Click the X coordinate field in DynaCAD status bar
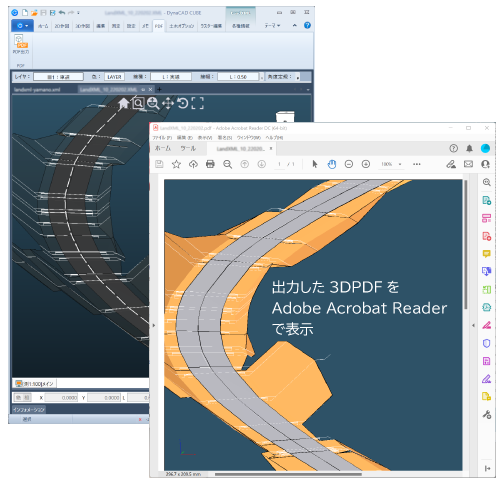Viewport: 500px width, 500px height. [x=61, y=398]
